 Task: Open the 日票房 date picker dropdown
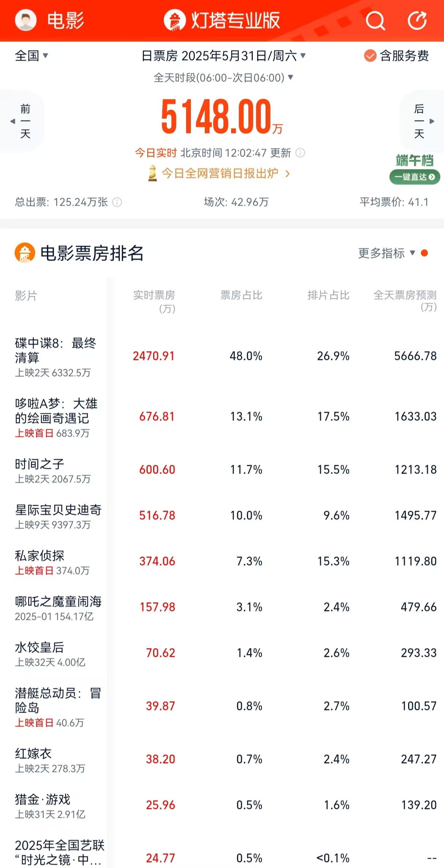[223, 56]
